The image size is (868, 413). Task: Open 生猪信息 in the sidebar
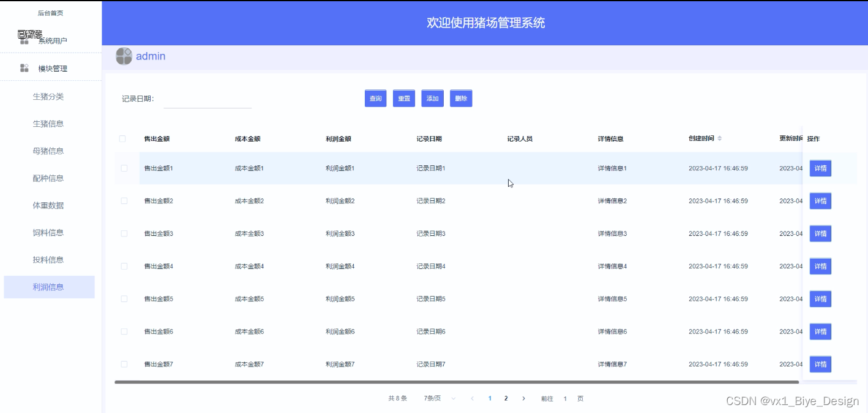tap(48, 124)
